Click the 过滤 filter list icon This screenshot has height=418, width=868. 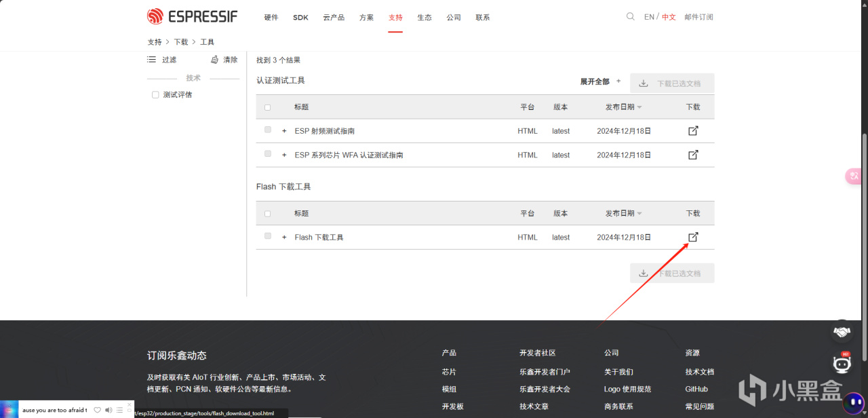[x=152, y=60]
